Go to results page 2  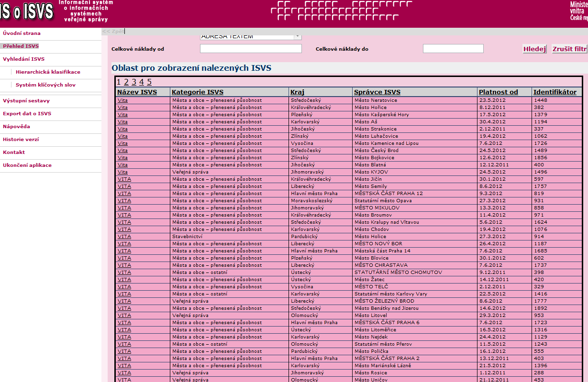coord(126,82)
